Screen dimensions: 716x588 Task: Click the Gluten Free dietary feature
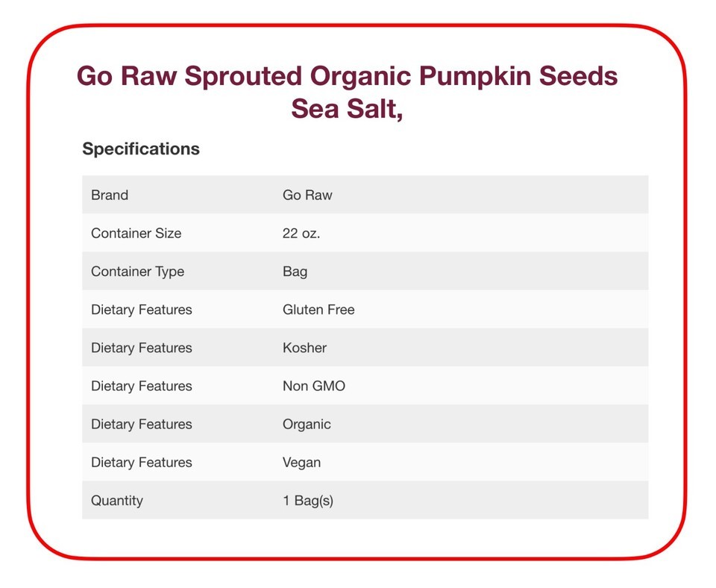pos(318,310)
